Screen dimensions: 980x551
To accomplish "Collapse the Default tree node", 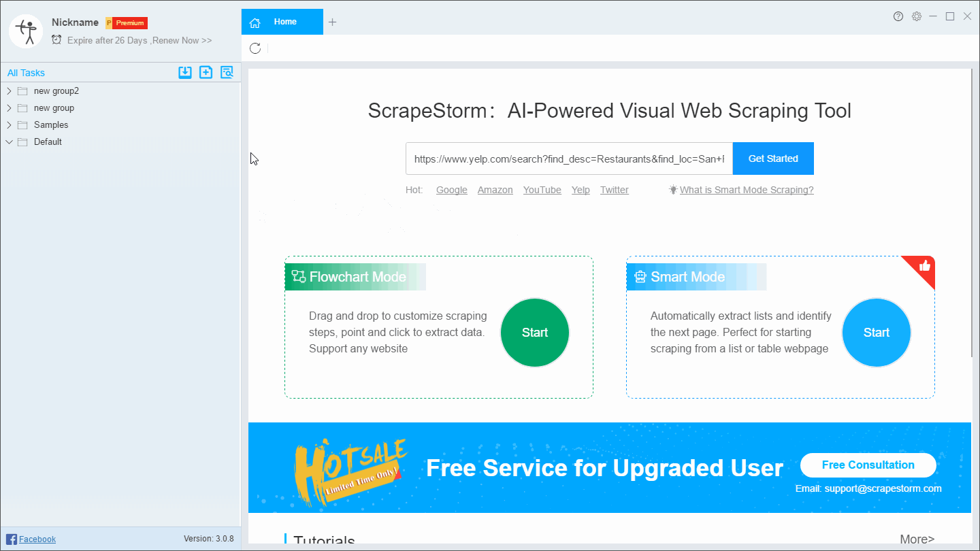I will pyautogui.click(x=9, y=142).
